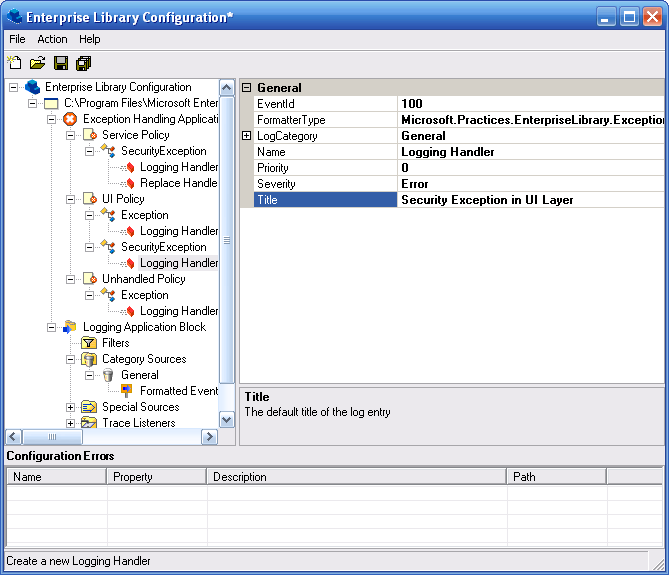Click the Description column header
669x575 pixels.
(x=240, y=477)
